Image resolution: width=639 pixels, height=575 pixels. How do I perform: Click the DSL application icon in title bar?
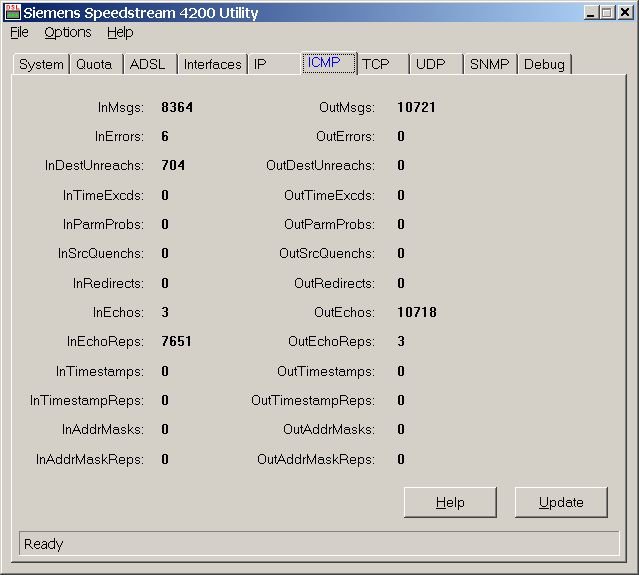13,12
